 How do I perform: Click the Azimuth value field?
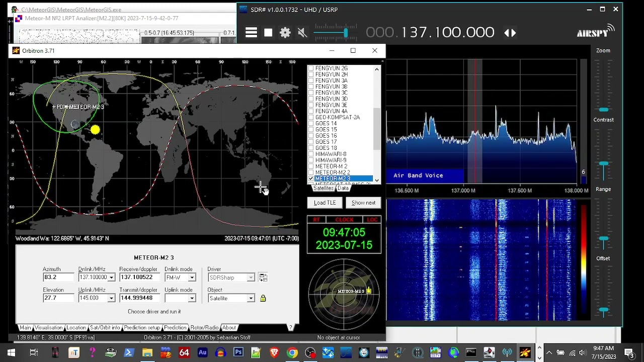click(x=58, y=278)
